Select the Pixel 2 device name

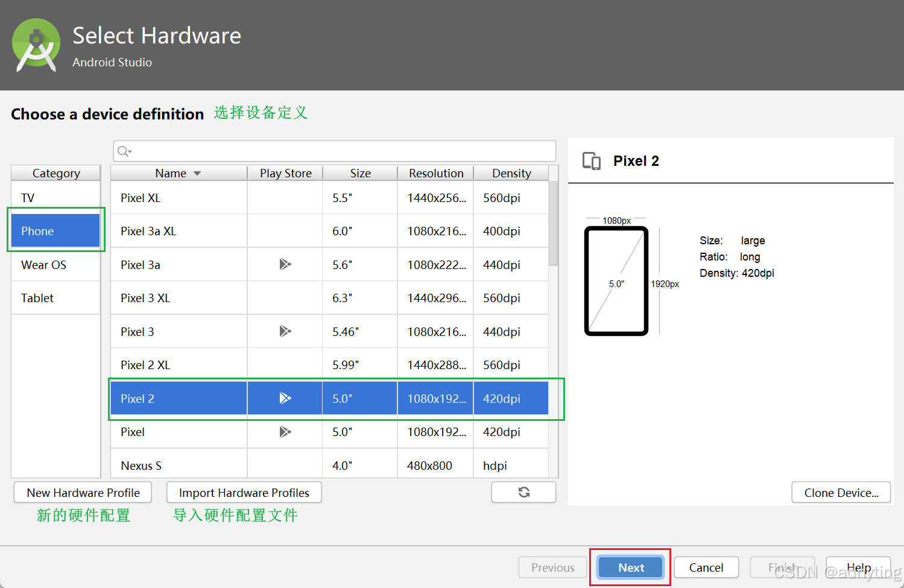(137, 399)
